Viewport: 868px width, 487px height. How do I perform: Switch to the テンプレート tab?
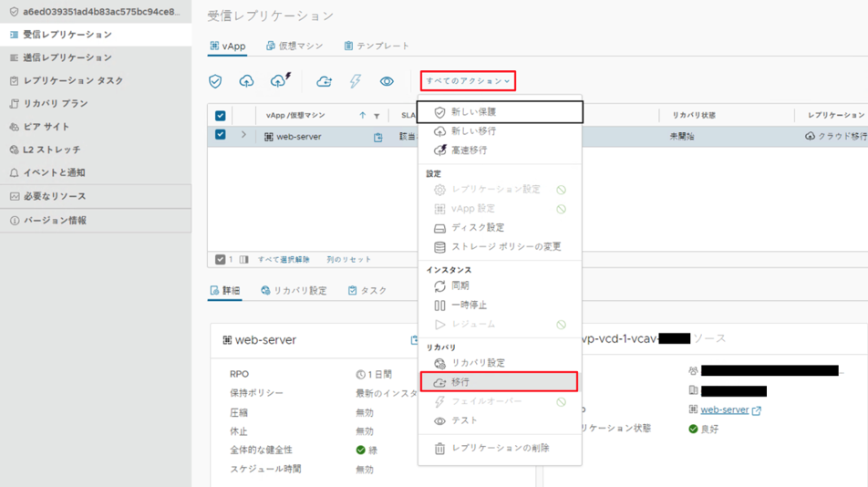(x=377, y=46)
